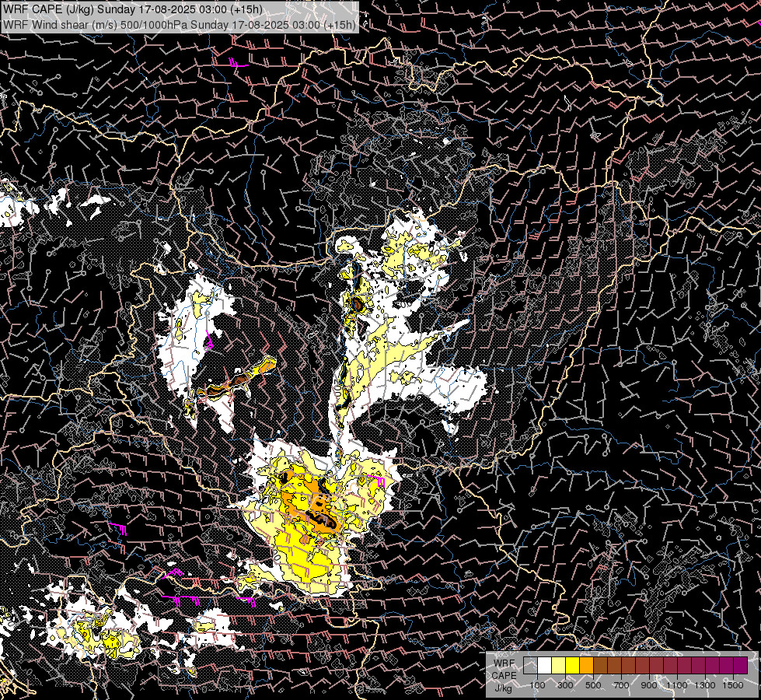Pick the last purple legend swatch above 1500

pos(741,665)
